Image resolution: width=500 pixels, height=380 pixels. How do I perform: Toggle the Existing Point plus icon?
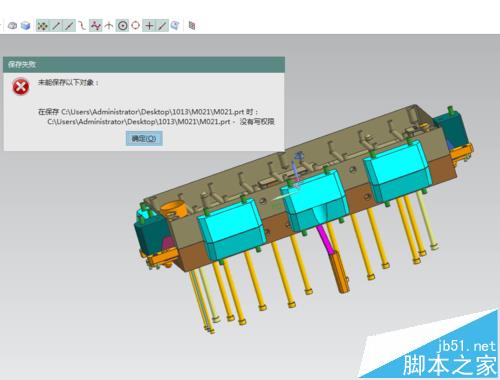coord(149,26)
